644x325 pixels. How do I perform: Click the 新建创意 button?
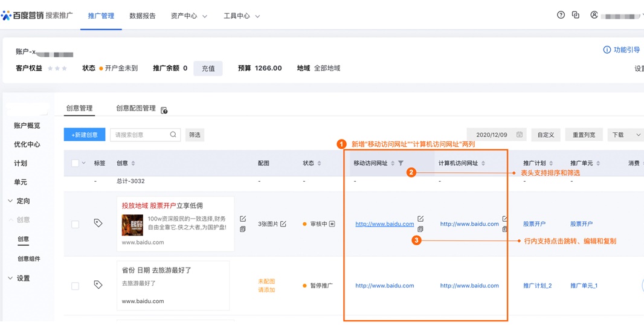(85, 135)
